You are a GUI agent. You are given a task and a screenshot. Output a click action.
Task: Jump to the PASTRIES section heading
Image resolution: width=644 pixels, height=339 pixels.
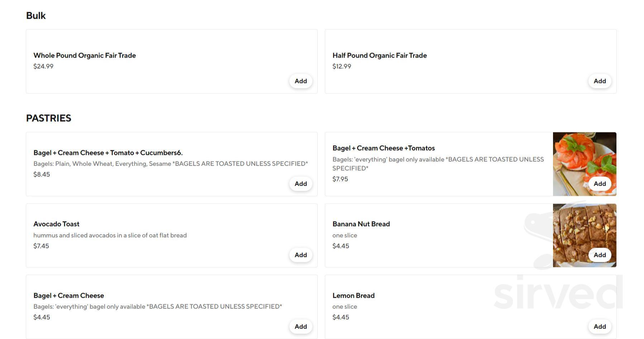point(49,118)
